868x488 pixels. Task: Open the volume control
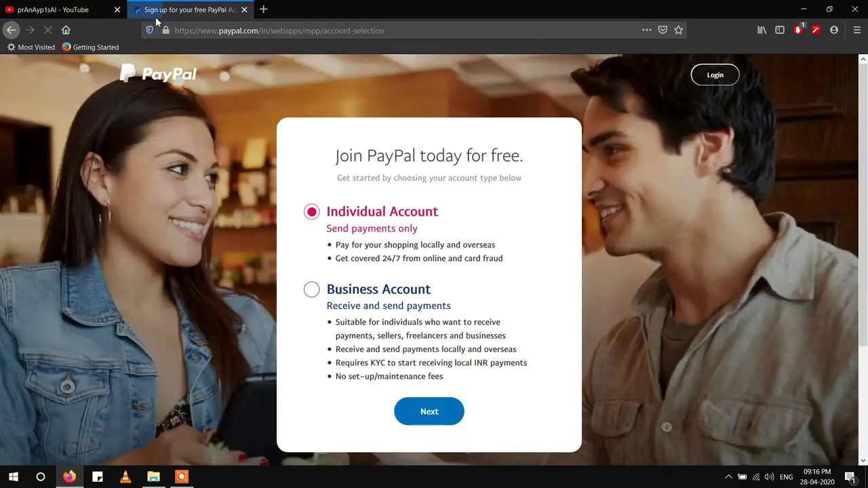click(770, 477)
